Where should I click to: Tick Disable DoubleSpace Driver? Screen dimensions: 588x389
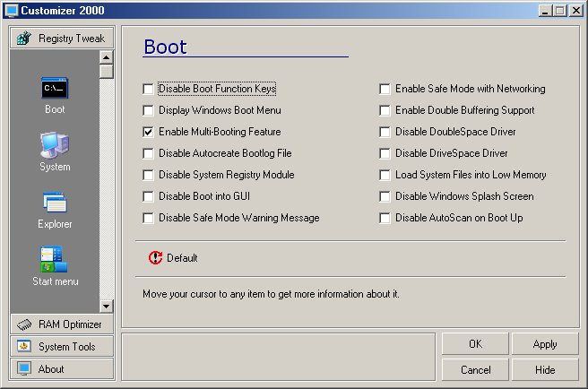click(385, 132)
